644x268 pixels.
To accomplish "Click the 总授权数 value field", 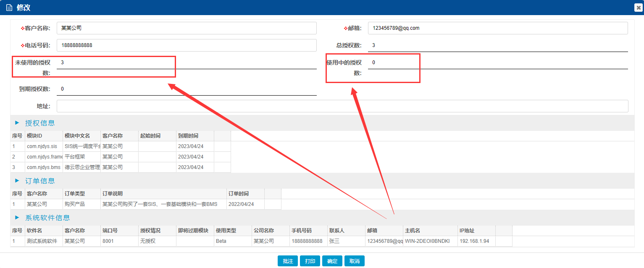I will 497,45.
